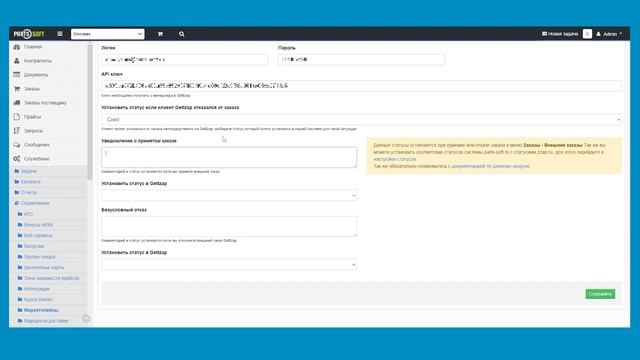The image size is (640, 360).
Task: Click the Уведомление о принятом заказе textarea
Action: [x=229, y=157]
